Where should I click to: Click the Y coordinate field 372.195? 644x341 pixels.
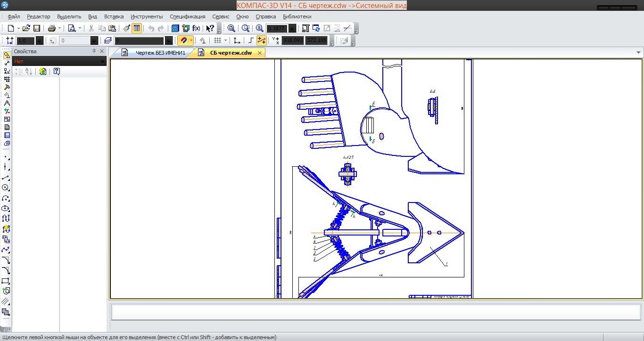point(316,41)
